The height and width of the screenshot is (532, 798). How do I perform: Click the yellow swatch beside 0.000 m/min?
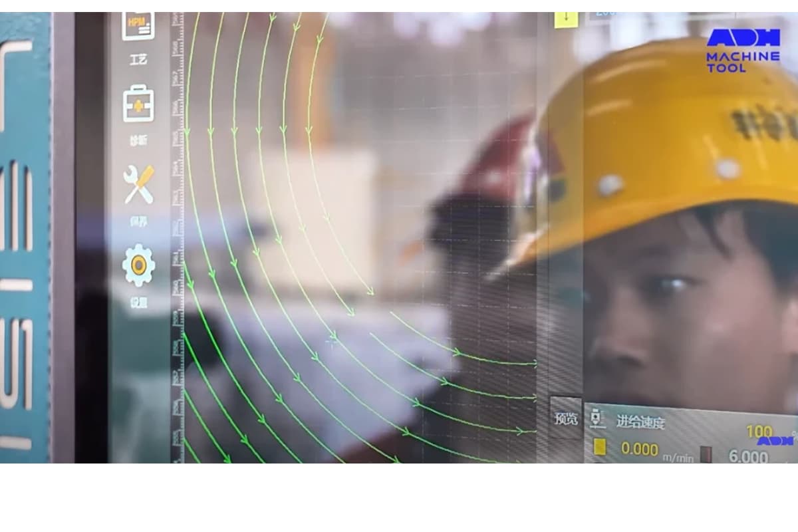click(599, 448)
